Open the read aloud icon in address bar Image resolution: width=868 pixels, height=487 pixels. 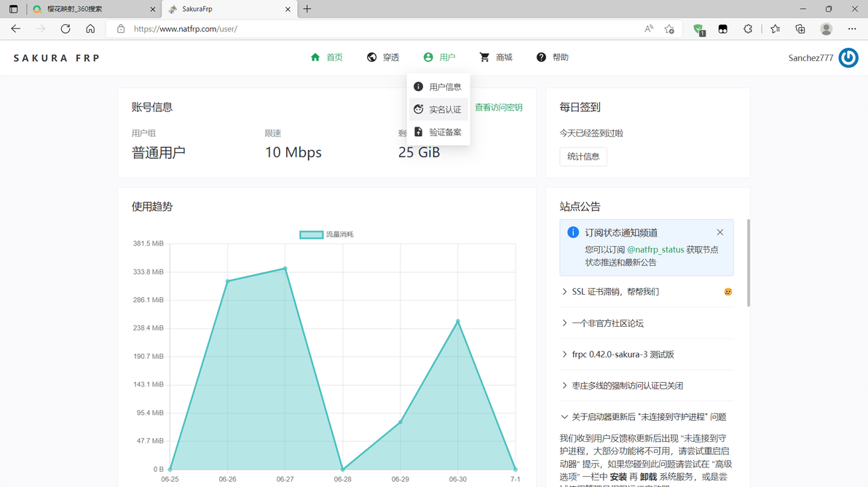coord(649,29)
